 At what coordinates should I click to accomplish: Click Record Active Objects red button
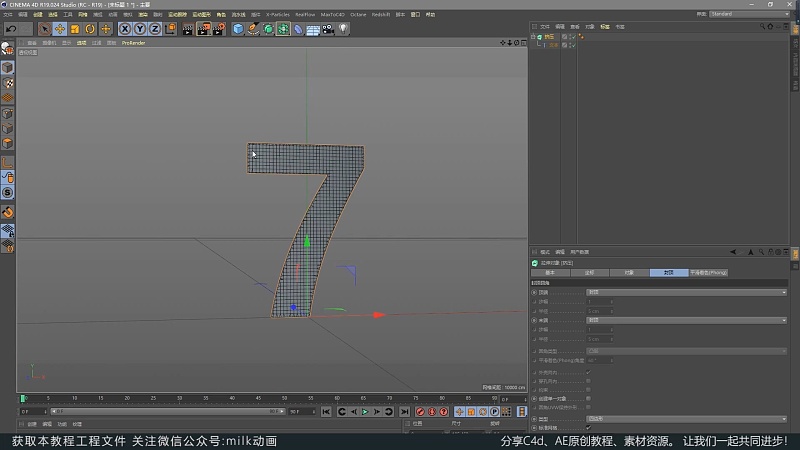tap(420, 412)
